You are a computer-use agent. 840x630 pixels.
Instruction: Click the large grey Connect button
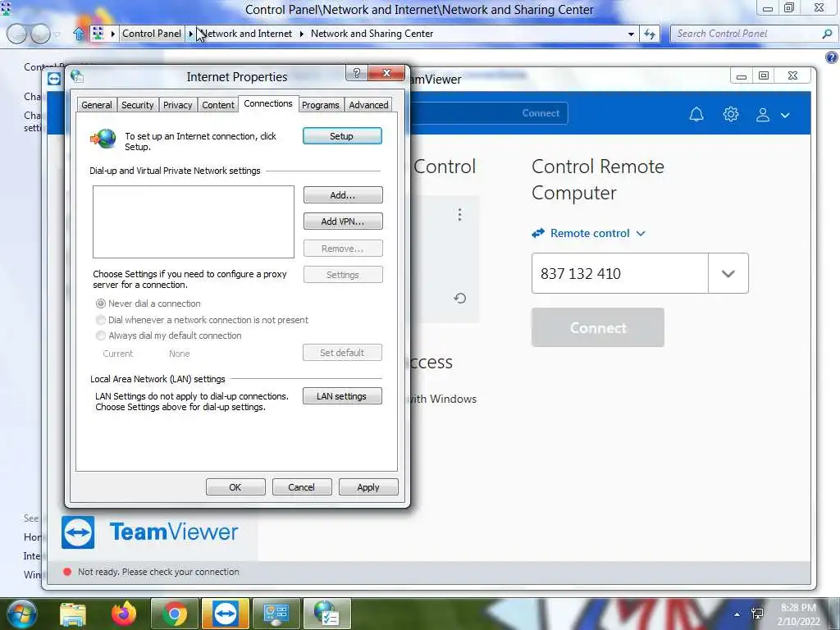(x=597, y=327)
